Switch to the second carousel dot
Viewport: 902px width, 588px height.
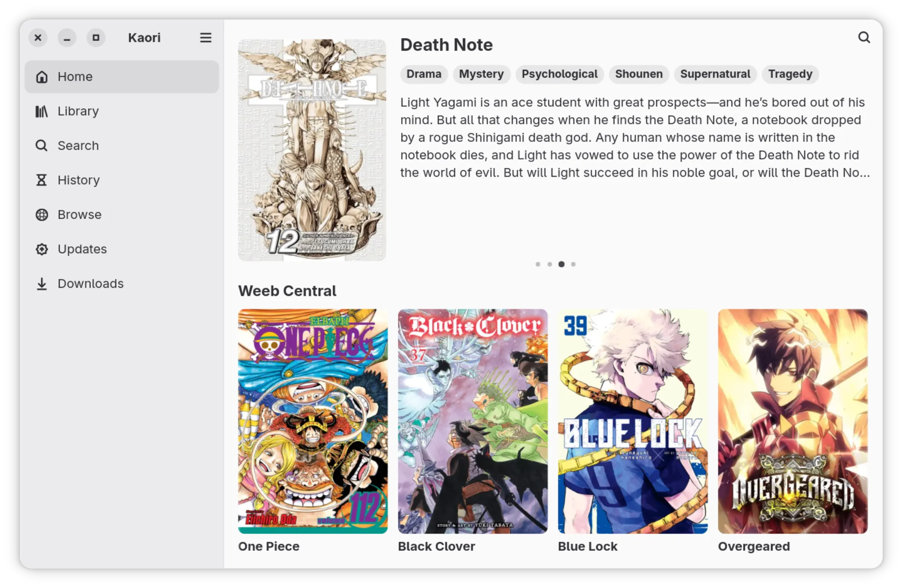549,265
